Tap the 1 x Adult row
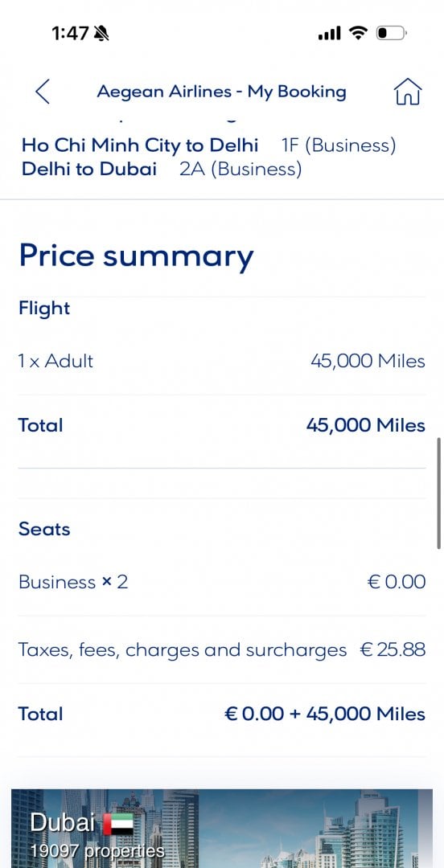This screenshot has width=444, height=868. pyautogui.click(x=222, y=362)
